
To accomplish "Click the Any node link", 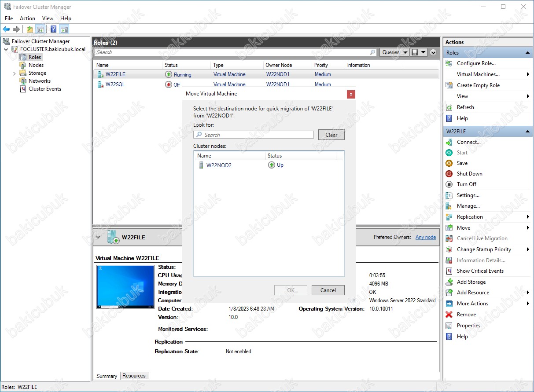I will point(426,237).
